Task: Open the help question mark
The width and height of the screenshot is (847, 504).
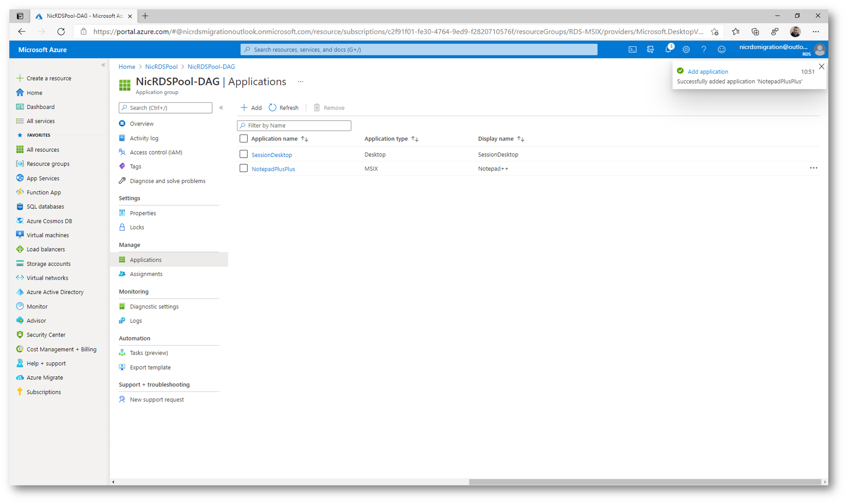Action: click(x=704, y=49)
